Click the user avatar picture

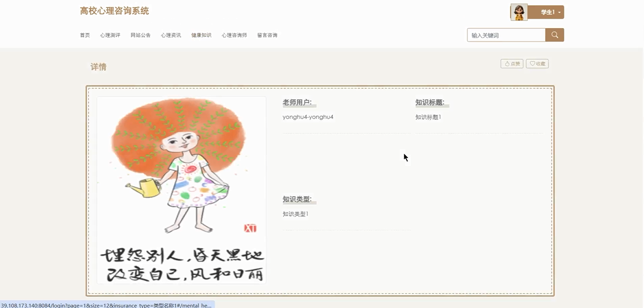point(519,12)
